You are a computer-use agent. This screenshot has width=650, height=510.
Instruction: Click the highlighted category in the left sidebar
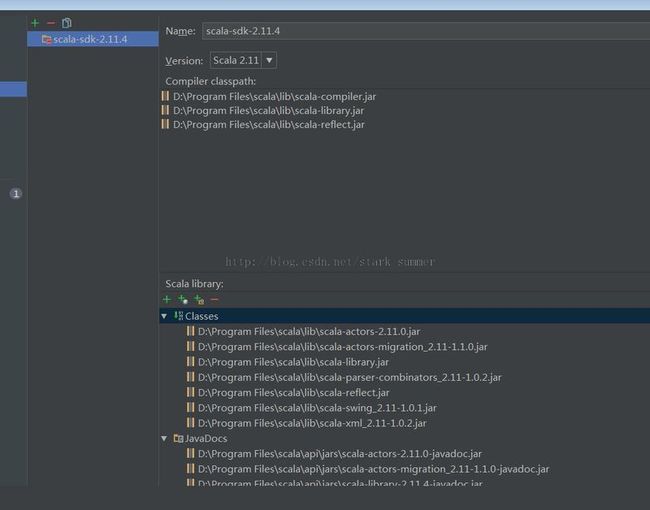click(13, 89)
